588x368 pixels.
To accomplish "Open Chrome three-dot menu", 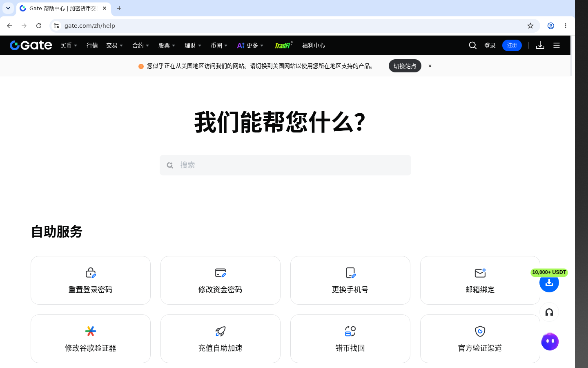I will (566, 26).
